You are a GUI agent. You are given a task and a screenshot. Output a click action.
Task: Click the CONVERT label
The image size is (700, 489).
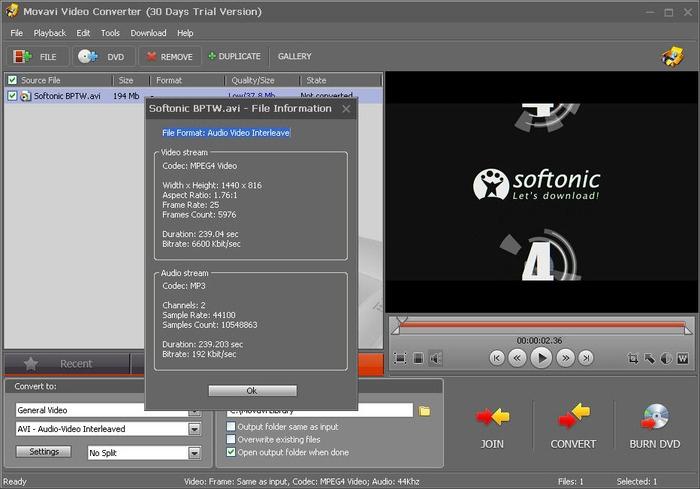pos(573,444)
